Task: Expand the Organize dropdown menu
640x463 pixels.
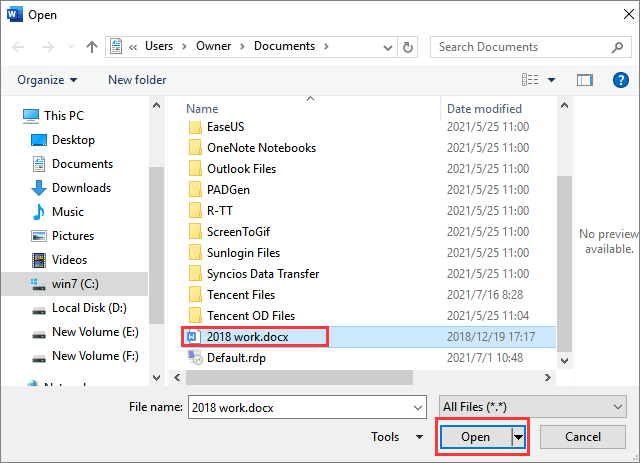Action: [47, 80]
